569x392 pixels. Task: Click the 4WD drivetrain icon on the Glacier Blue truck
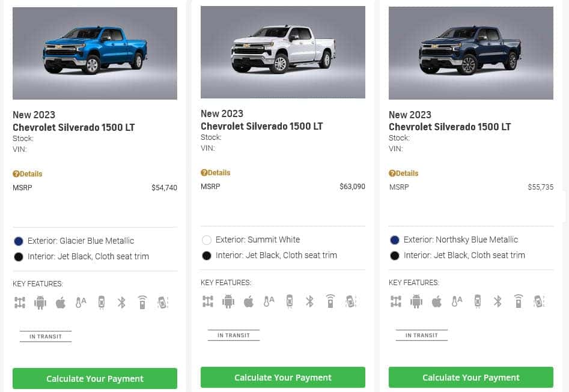tap(19, 303)
